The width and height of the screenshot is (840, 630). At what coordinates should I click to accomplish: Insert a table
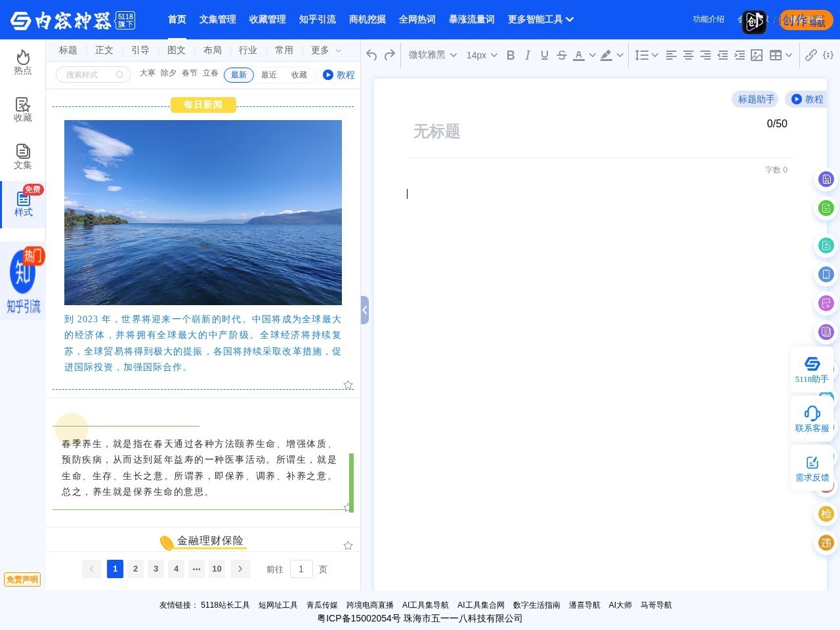pos(776,55)
